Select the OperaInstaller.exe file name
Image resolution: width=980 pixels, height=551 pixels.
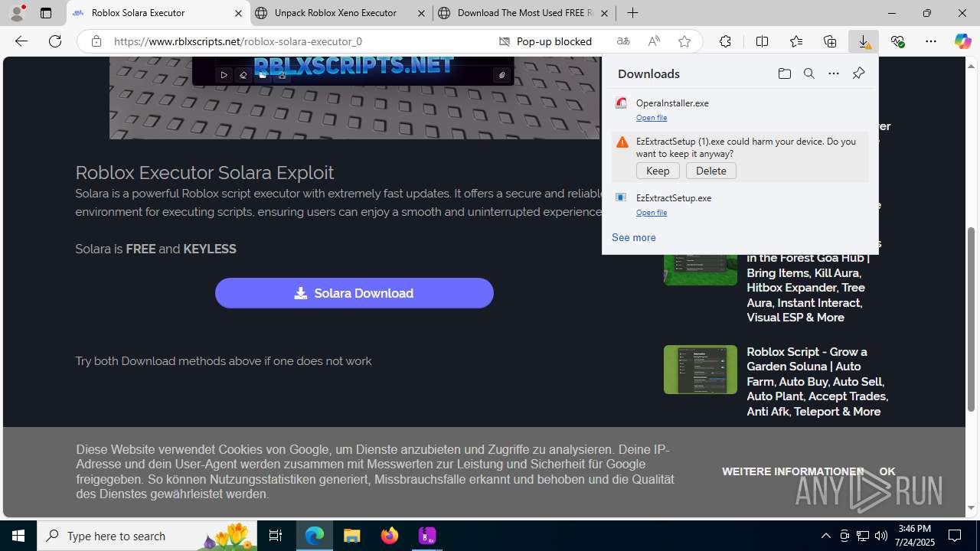[x=672, y=103]
